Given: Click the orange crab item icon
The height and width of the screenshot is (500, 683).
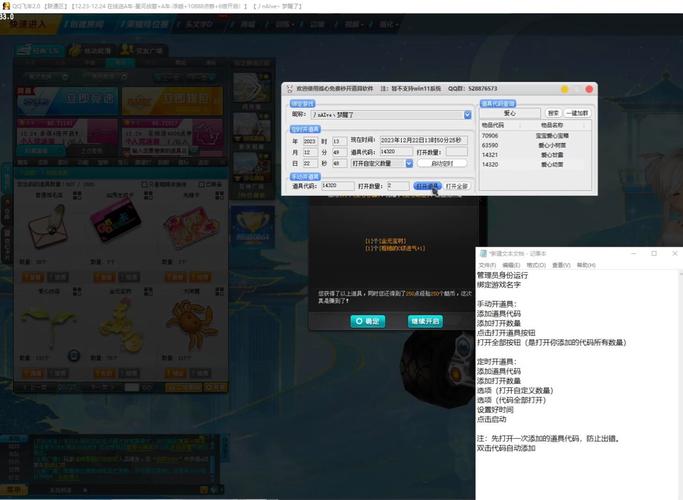Looking at the screenshot, I should [192, 324].
